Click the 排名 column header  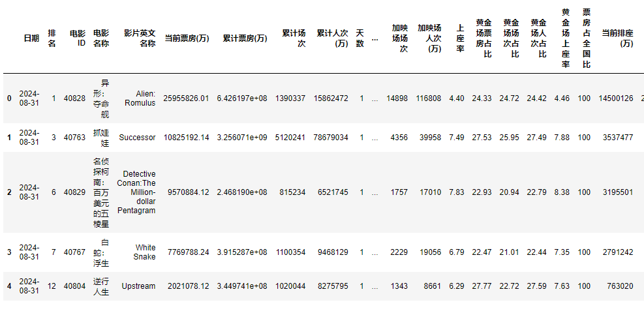click(52, 38)
